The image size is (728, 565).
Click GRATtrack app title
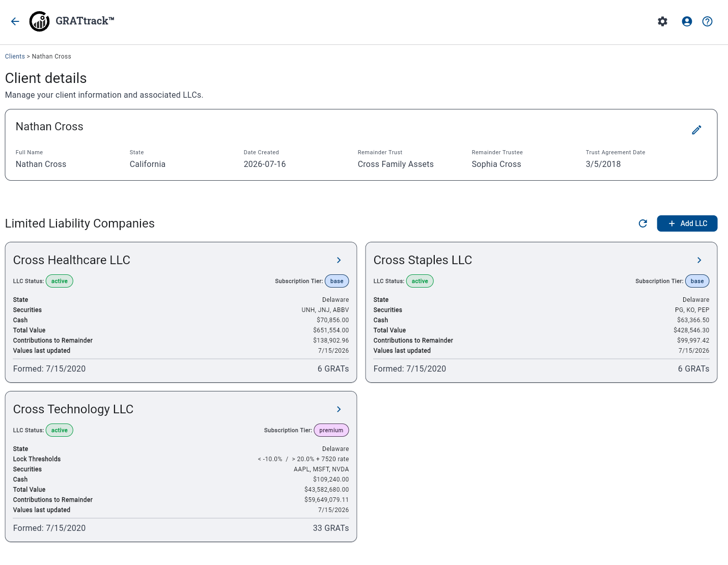tap(85, 21)
